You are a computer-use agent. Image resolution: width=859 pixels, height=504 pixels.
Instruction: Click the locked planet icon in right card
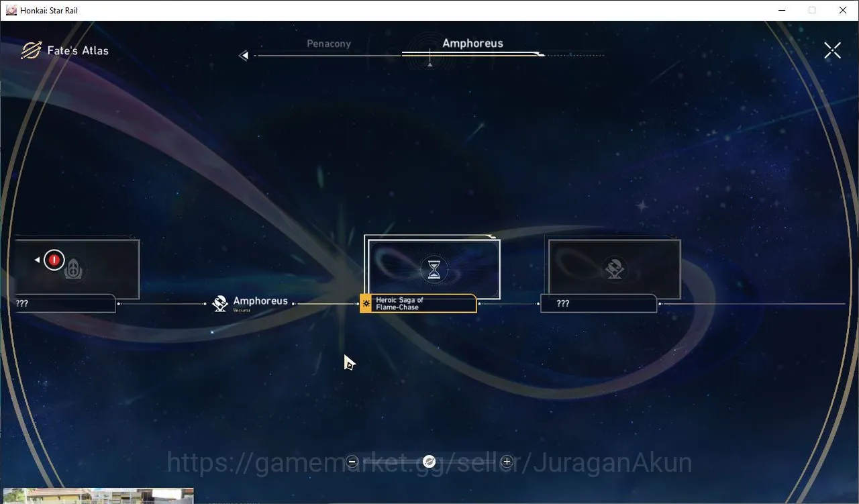tap(614, 269)
